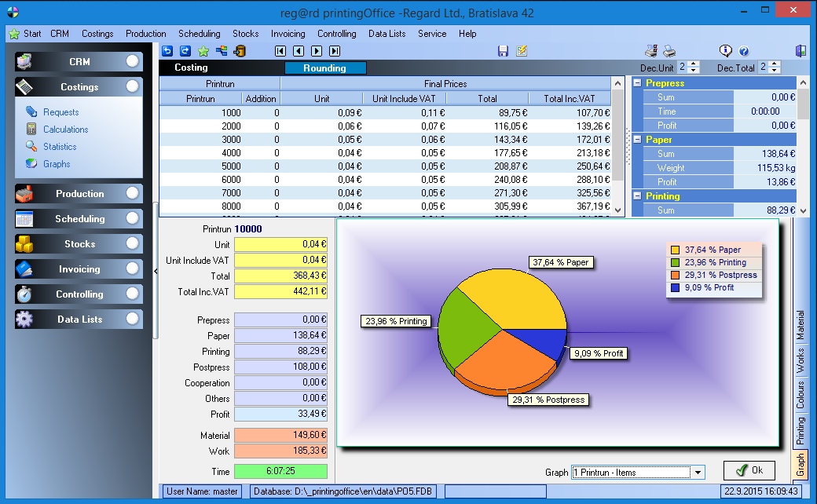Open Calculations link in Costings panel
Image resolution: width=817 pixels, height=504 pixels.
click(x=65, y=130)
